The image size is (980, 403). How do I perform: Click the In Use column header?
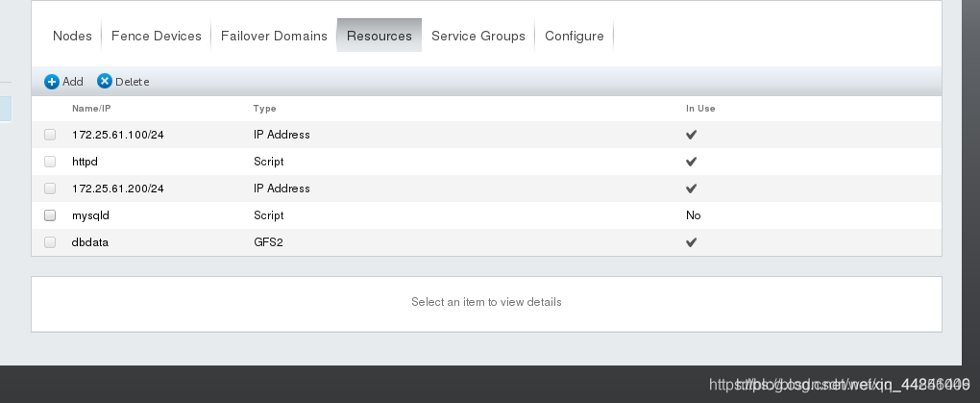700,109
